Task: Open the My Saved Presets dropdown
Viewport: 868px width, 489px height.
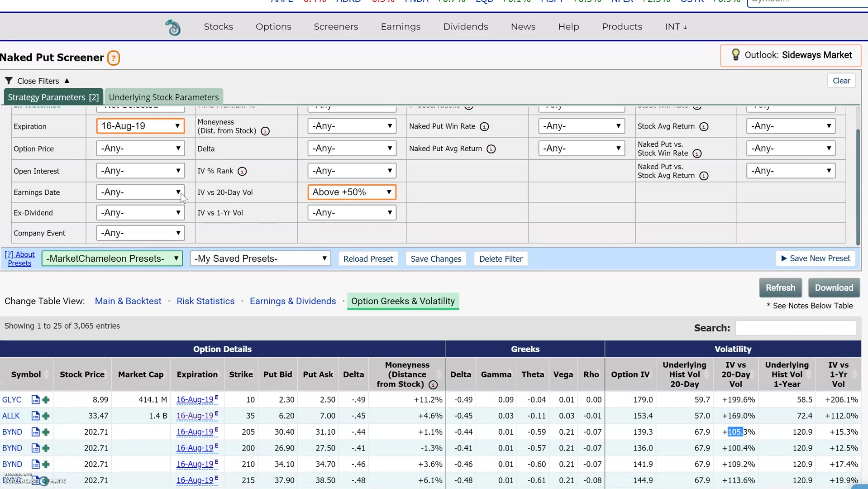Action: coord(260,259)
